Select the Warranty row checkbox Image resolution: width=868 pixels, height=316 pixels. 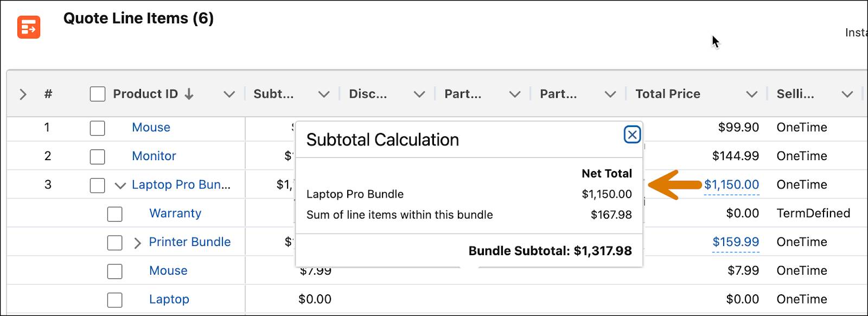click(x=115, y=214)
